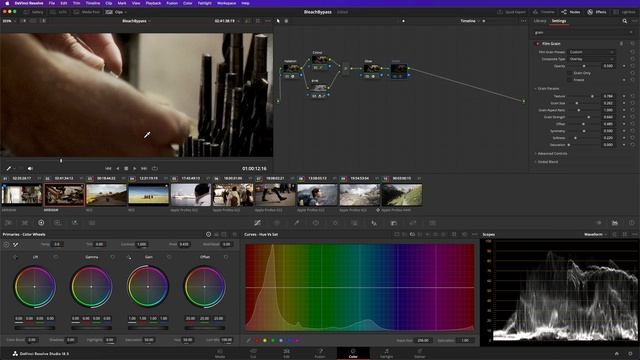Toggle keyframe for Grain Strength parameter

coord(624,117)
